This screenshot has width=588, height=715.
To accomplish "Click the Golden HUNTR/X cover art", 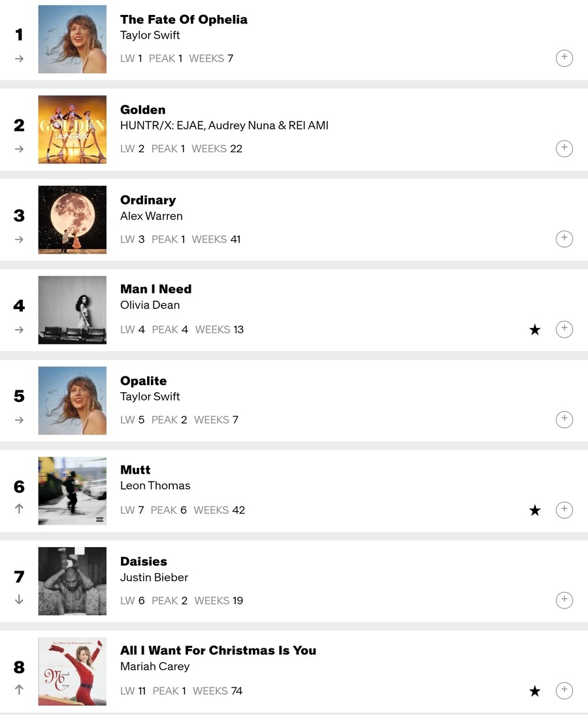I will click(73, 129).
